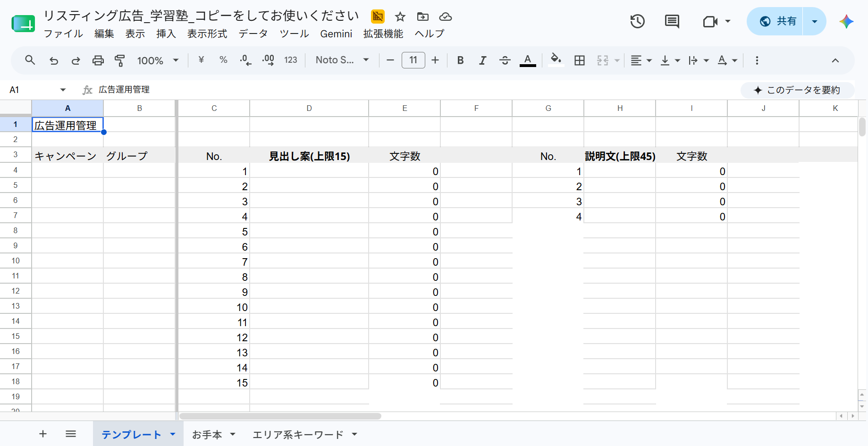The image size is (868, 446).
Task: Open the borders menu
Action: (x=580, y=60)
